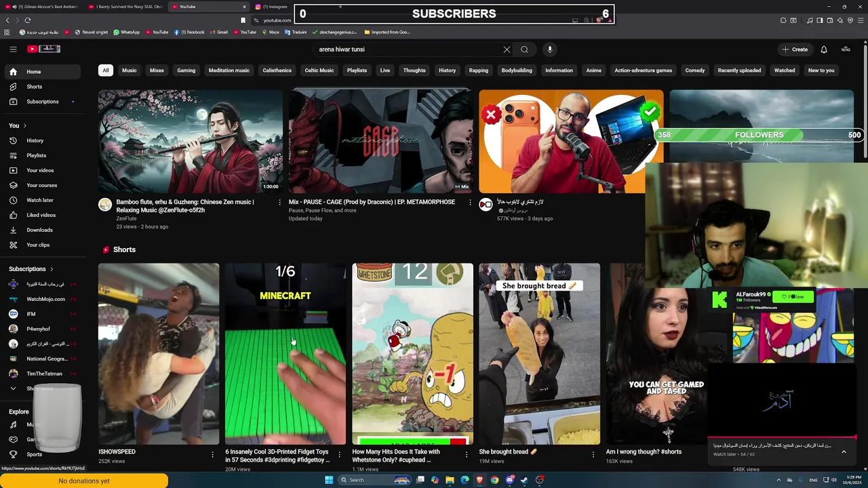This screenshot has height=488, width=868.
Task: Open options menu for She brought bread short
Action: tap(593, 455)
